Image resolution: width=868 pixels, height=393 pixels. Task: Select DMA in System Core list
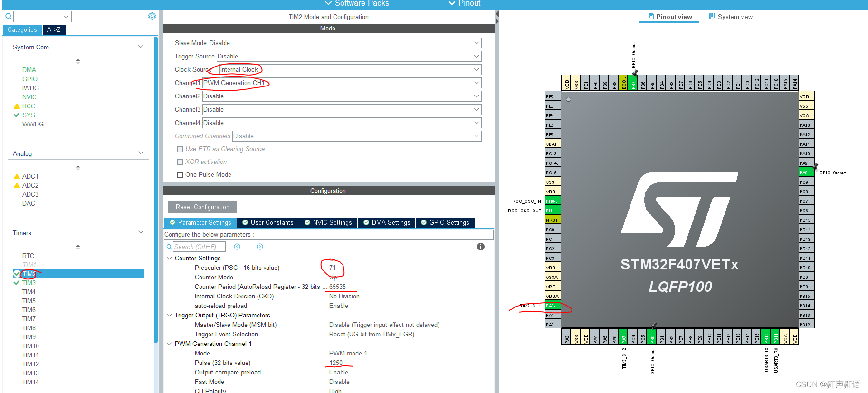(x=29, y=70)
